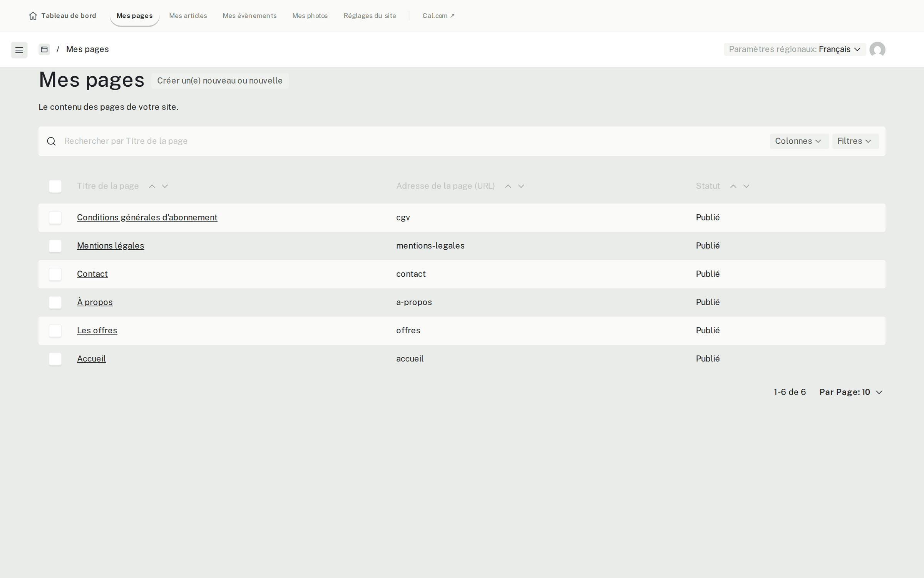Change the Par Page count dropdown

pyautogui.click(x=850, y=392)
